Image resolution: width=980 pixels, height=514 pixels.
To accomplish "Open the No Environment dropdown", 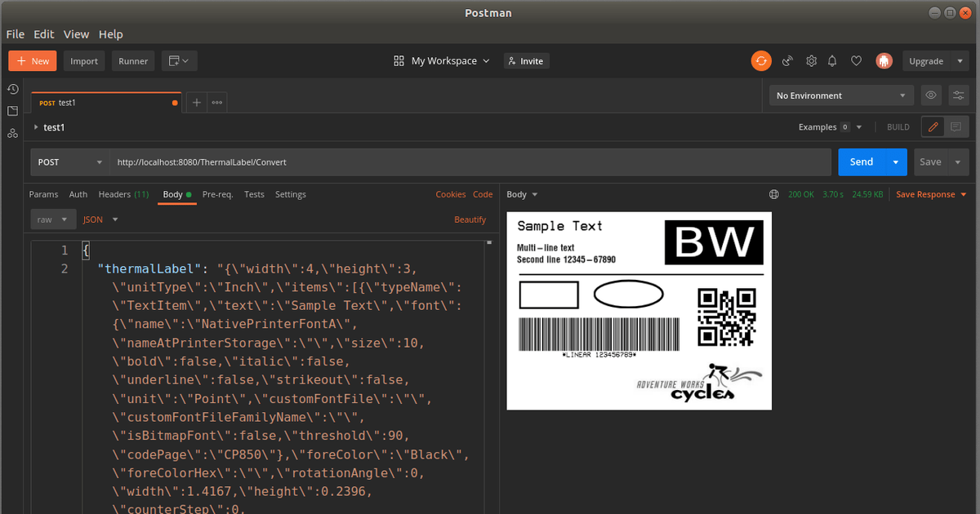I will [x=840, y=95].
